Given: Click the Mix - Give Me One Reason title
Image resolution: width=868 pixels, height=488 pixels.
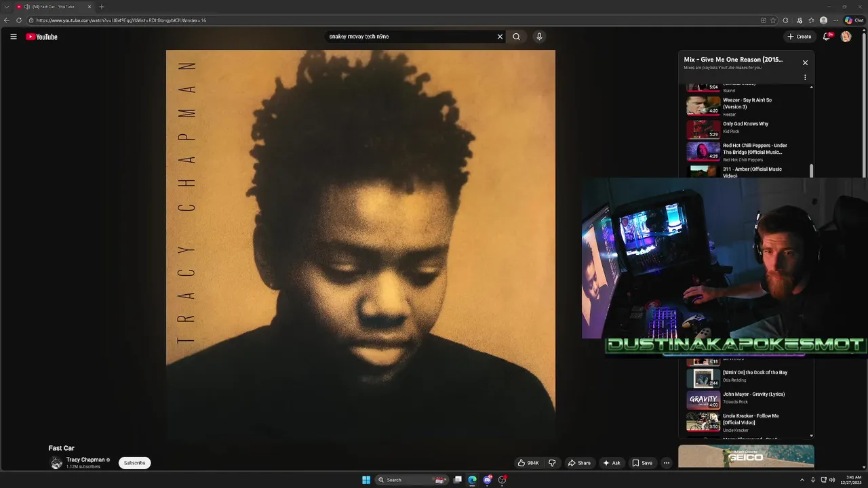Looking at the screenshot, I should (733, 60).
